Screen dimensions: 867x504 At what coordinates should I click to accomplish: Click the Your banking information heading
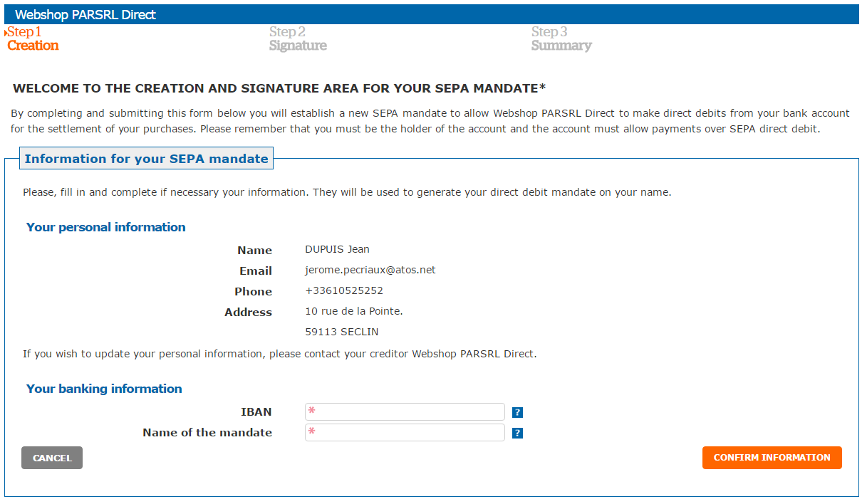pos(104,389)
